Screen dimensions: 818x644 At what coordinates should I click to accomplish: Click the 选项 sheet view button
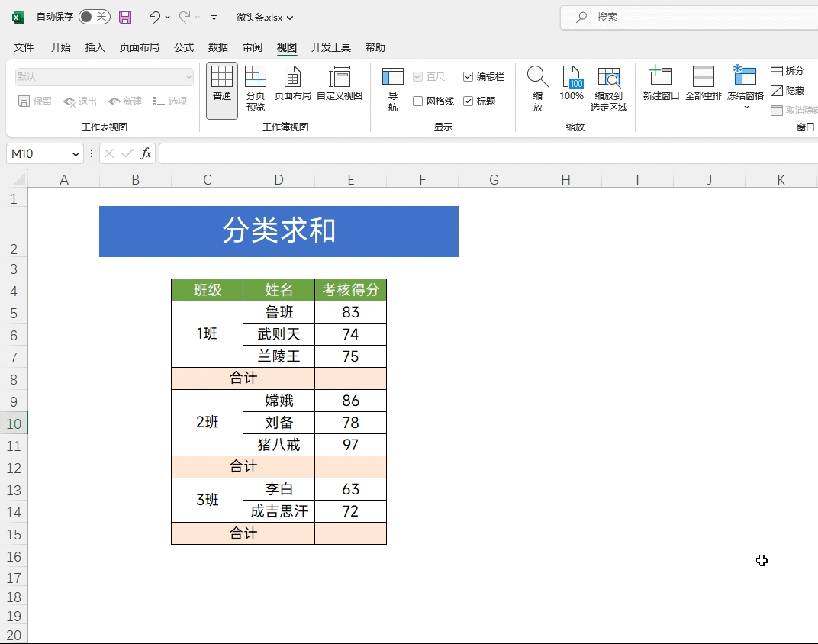pyautogui.click(x=170, y=101)
